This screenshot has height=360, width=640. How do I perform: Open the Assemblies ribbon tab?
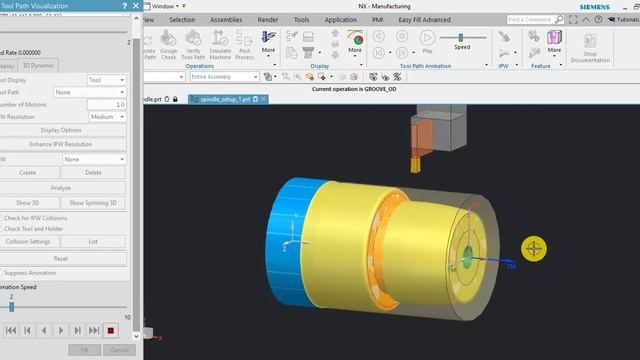pos(226,20)
